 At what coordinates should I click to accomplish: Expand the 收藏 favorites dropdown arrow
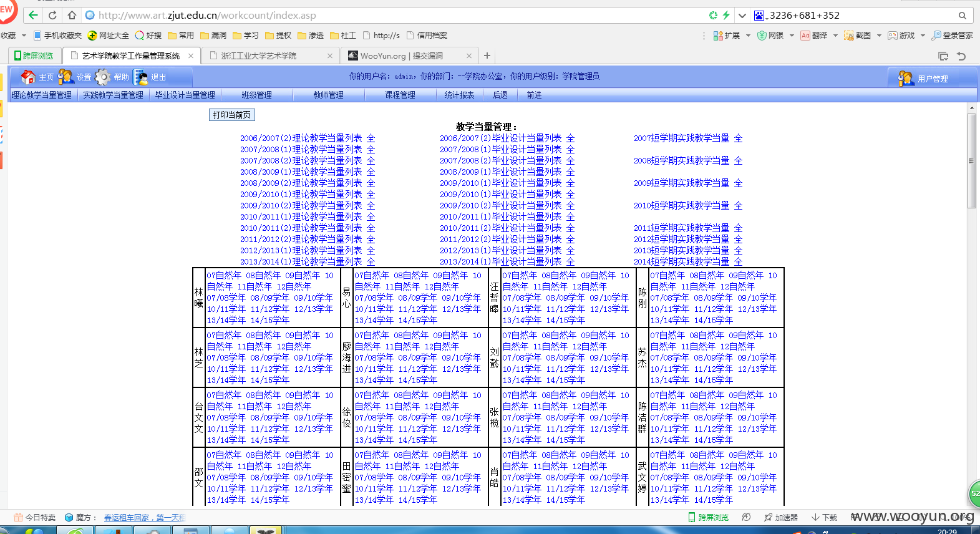(x=24, y=36)
